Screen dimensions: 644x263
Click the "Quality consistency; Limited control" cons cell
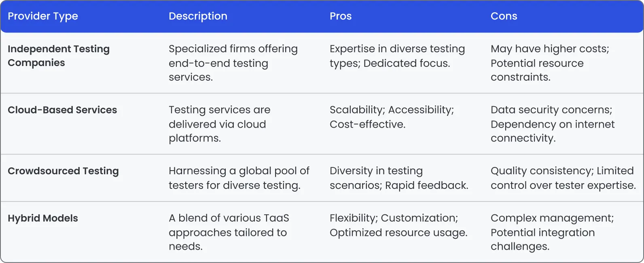(x=563, y=178)
